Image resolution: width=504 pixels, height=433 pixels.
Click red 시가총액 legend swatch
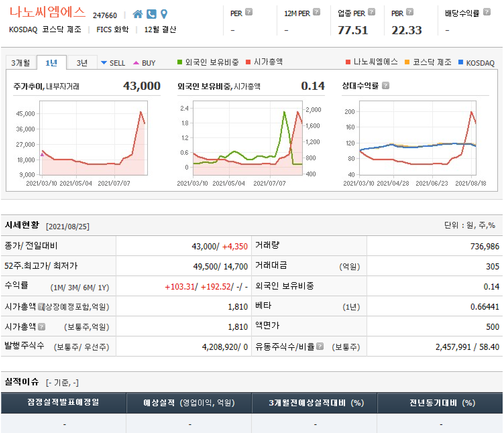tap(248, 62)
